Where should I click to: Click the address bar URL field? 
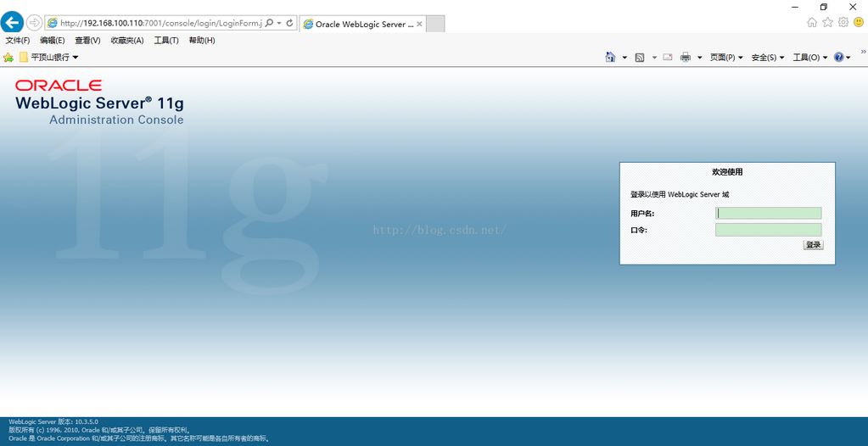coord(160,23)
